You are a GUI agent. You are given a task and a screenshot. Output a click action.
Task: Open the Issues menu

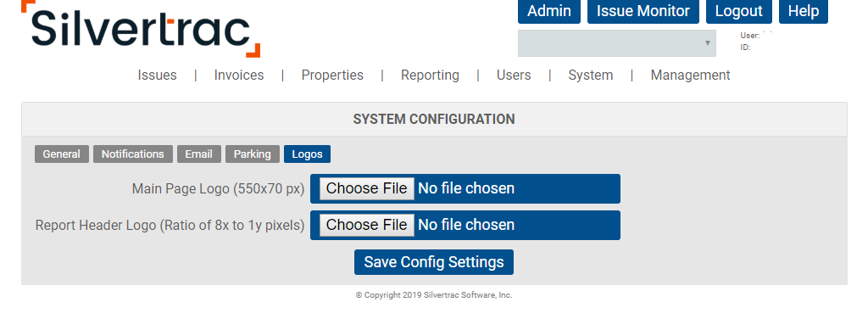pyautogui.click(x=157, y=76)
